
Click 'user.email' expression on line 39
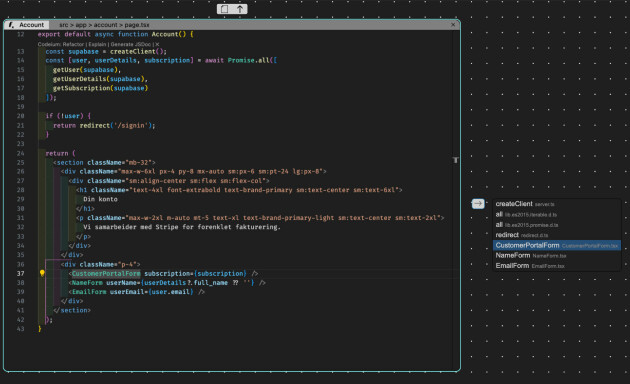[171, 292]
